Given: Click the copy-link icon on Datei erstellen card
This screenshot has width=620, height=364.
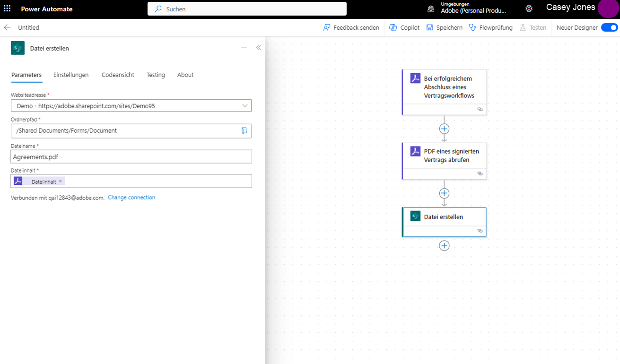Looking at the screenshot, I should pos(480,231).
